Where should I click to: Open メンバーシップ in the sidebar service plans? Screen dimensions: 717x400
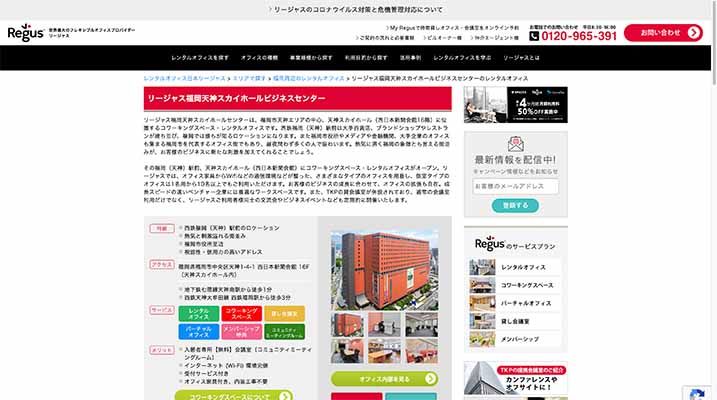pos(515,340)
